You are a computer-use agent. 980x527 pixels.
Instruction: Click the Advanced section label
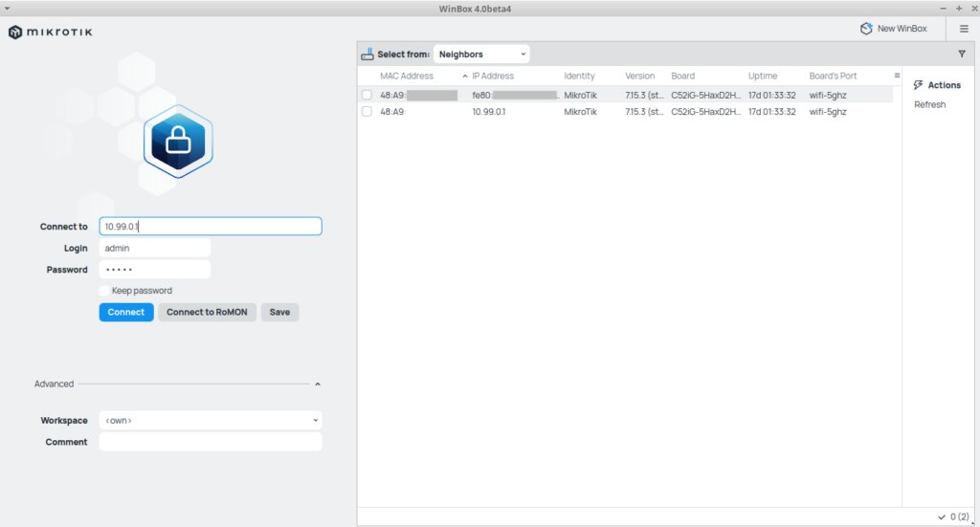[54, 384]
